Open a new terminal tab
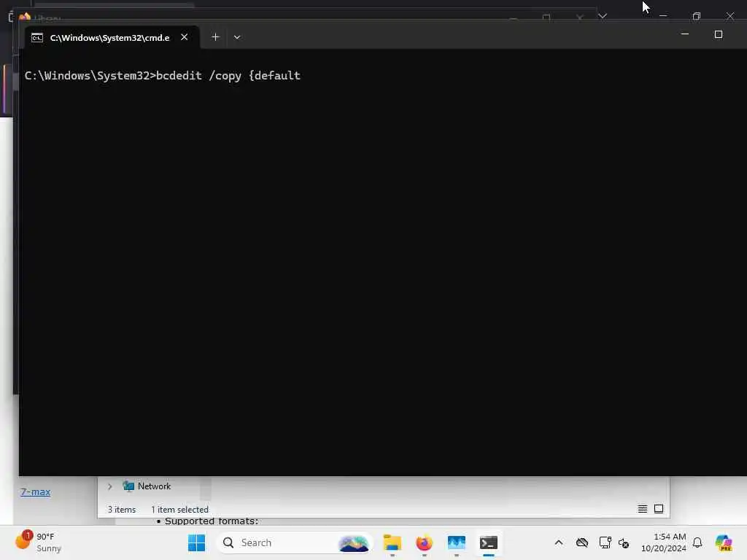 [215, 37]
